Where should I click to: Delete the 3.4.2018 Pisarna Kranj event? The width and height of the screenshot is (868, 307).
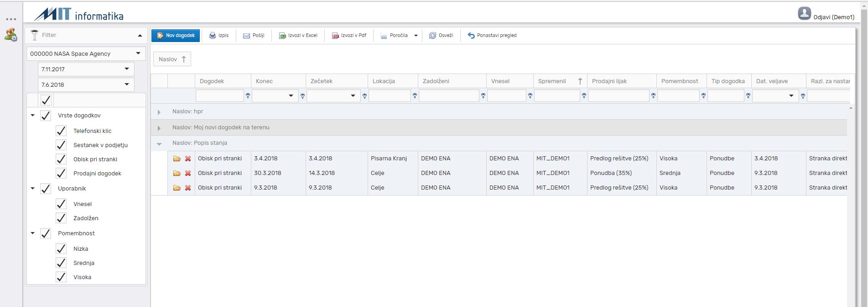[x=187, y=159]
